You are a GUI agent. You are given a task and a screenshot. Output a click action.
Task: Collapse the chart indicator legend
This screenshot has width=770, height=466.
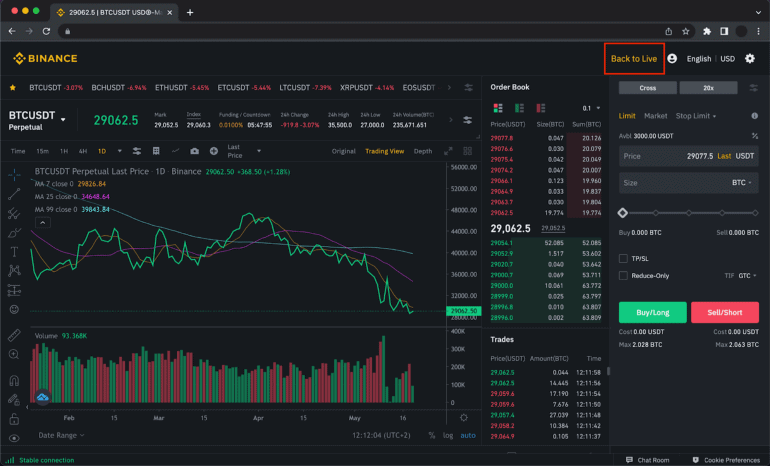43,223
